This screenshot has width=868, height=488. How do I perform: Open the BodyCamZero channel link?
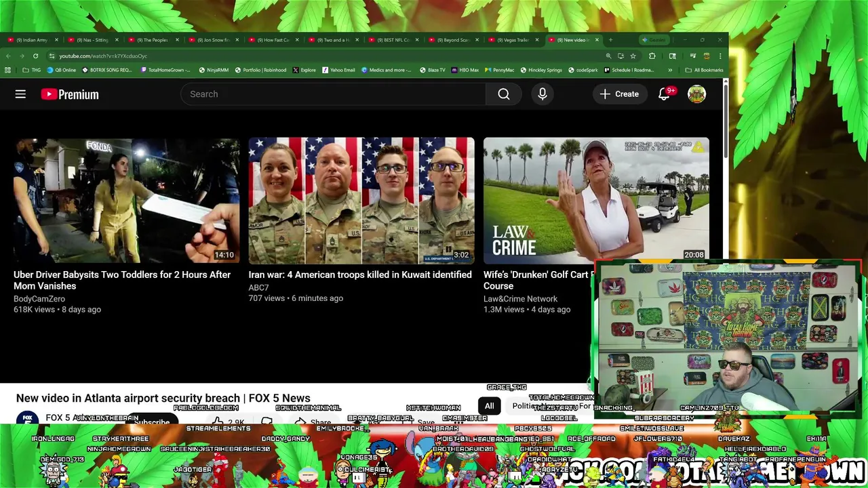click(x=39, y=299)
